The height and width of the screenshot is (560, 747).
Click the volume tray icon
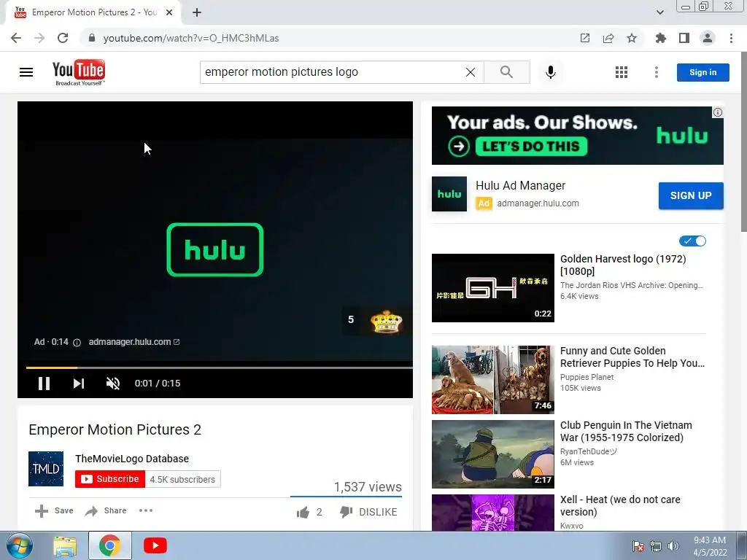click(673, 546)
